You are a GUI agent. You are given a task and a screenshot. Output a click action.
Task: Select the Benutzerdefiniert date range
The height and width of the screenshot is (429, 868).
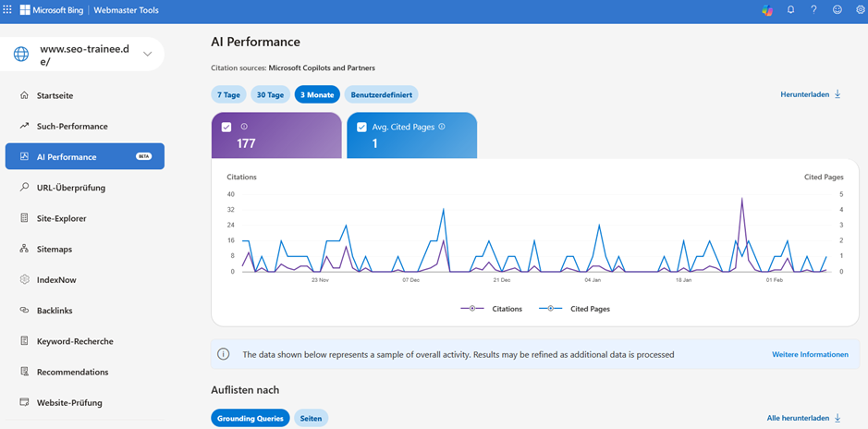tap(381, 94)
